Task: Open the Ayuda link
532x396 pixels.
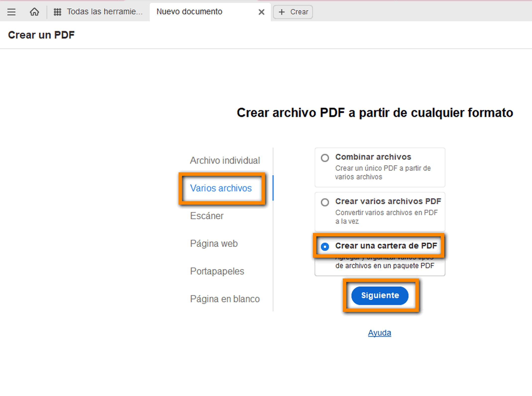Action: tap(379, 333)
